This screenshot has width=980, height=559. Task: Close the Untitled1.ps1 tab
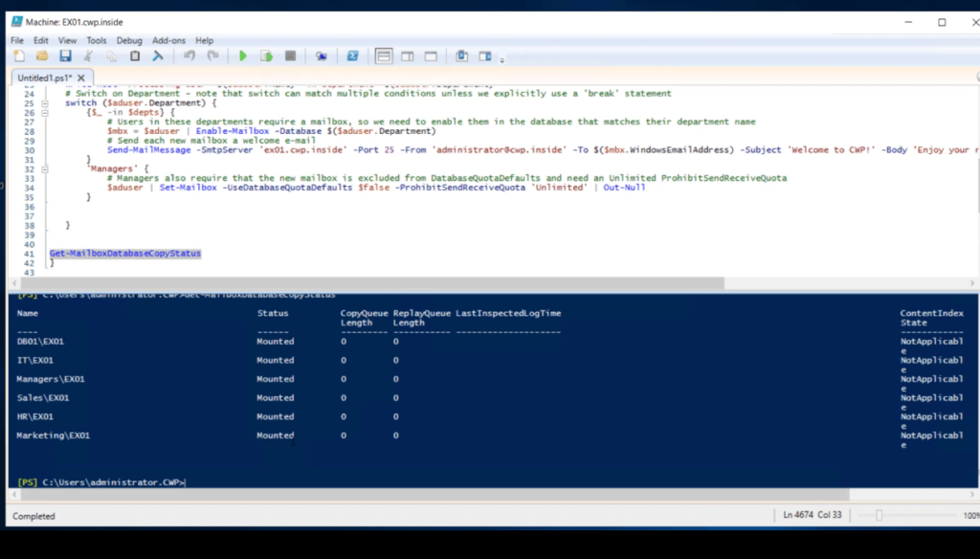click(x=80, y=78)
